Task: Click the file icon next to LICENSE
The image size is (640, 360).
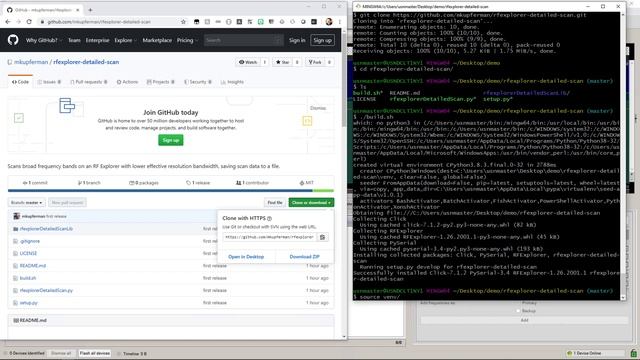Action: point(16,253)
